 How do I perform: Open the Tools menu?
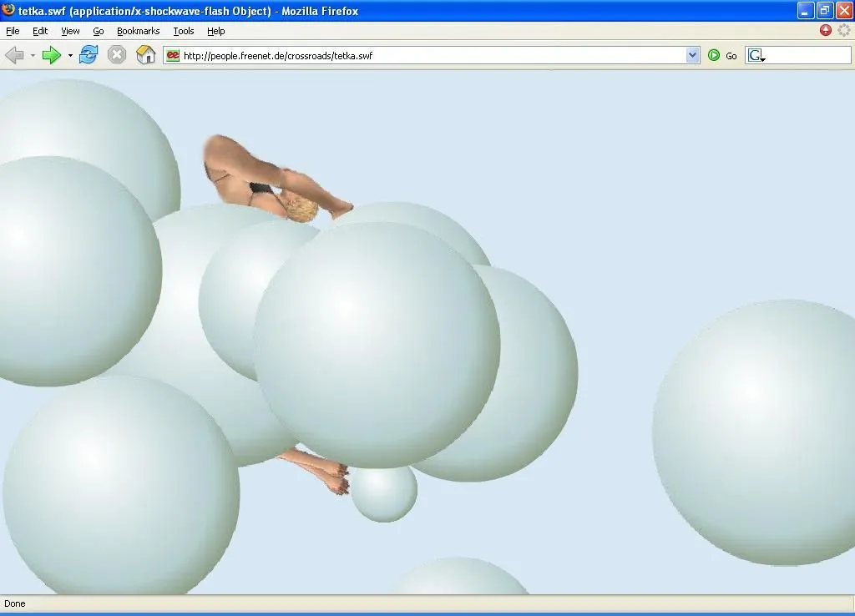point(183,31)
